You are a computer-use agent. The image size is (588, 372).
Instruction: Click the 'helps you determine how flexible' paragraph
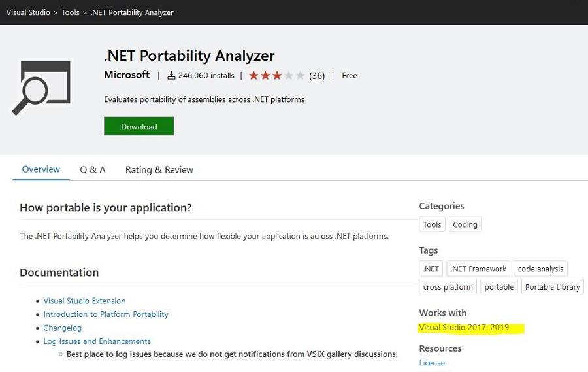pos(204,236)
